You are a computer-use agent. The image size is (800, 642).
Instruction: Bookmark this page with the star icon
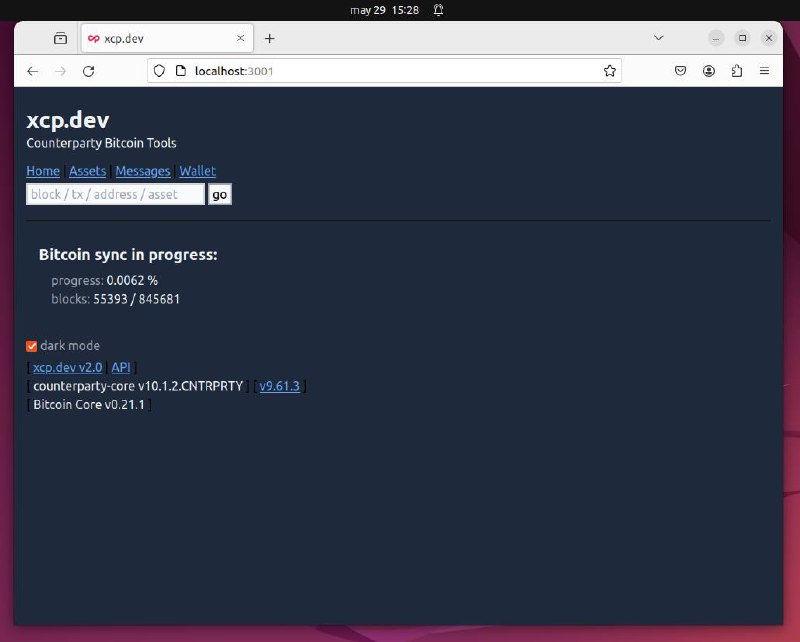609,71
